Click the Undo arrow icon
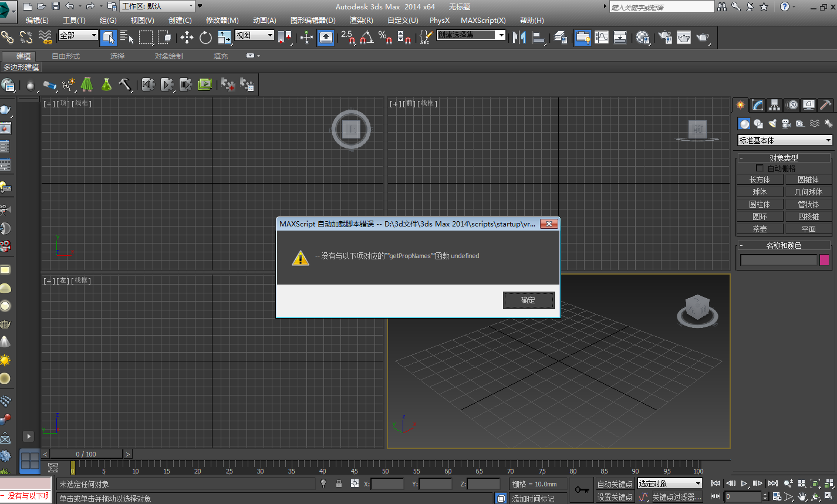837x504 pixels. point(70,6)
